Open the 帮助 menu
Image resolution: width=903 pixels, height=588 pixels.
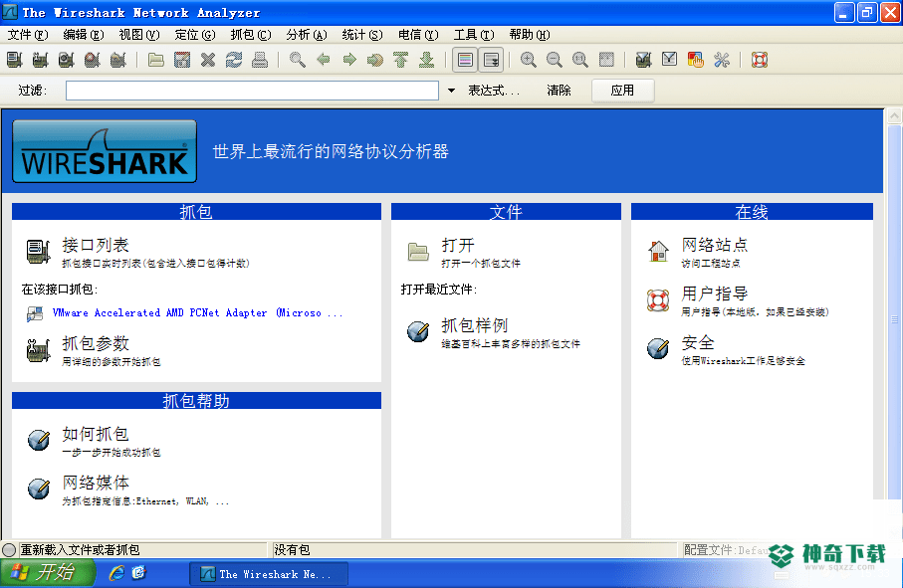pos(530,35)
